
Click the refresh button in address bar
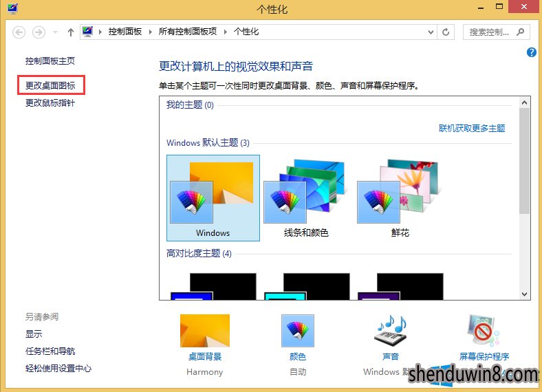446,32
